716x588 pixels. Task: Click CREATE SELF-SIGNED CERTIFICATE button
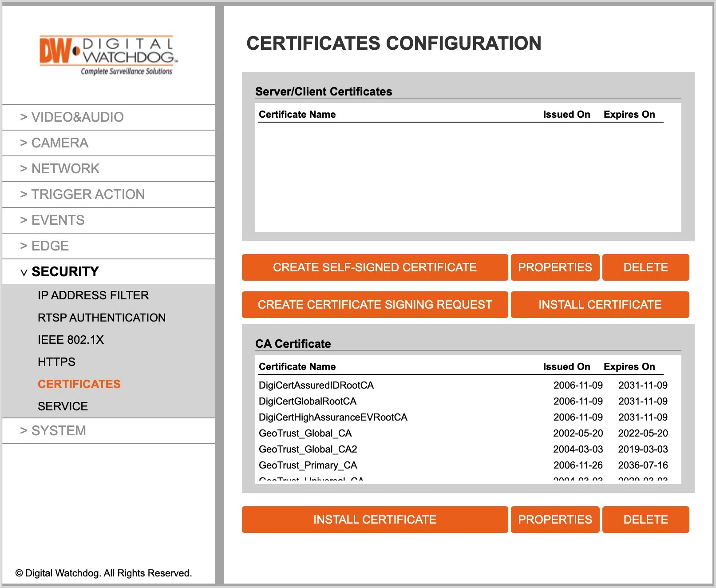click(x=375, y=267)
